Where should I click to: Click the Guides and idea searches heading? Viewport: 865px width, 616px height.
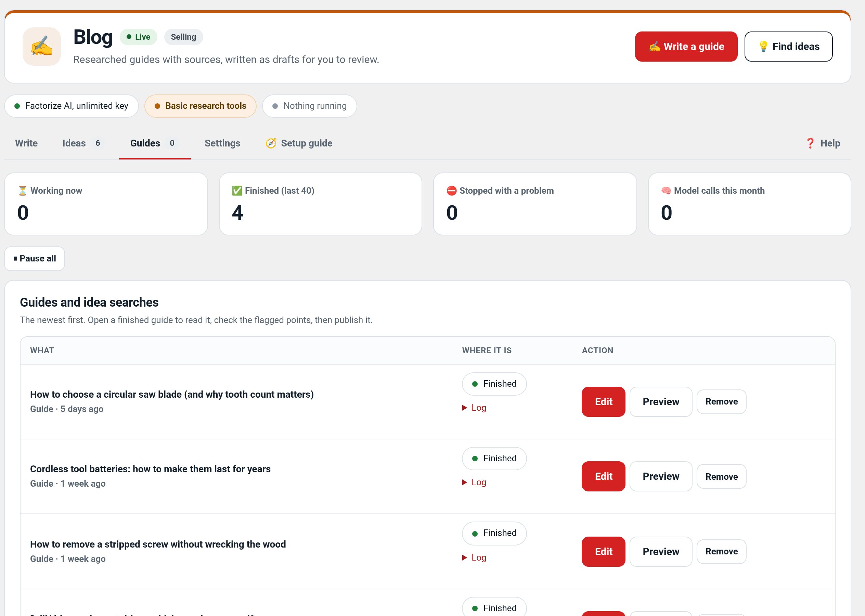coord(89,302)
